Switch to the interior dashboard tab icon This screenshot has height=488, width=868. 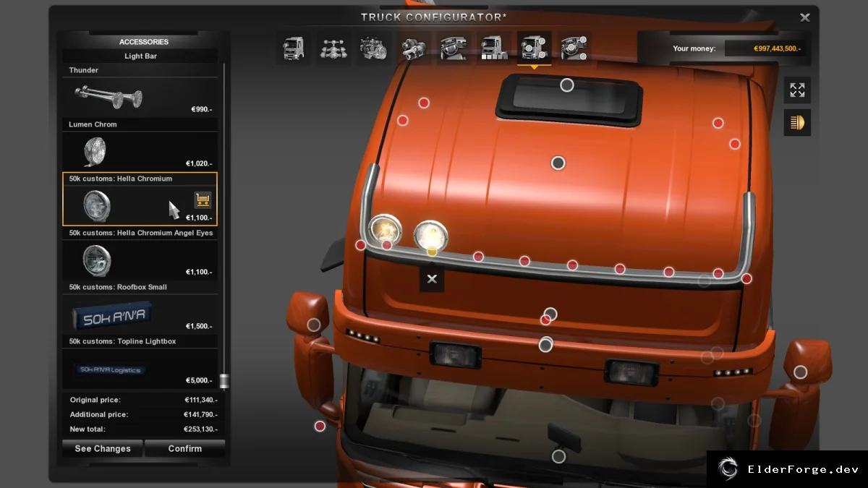pyautogui.click(x=454, y=48)
